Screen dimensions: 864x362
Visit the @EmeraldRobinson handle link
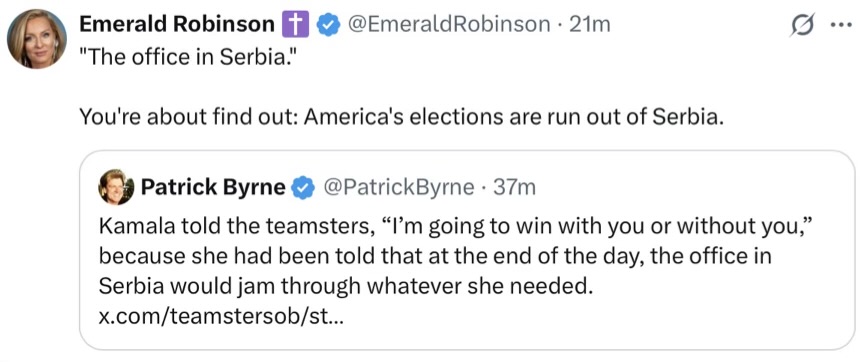[446, 24]
